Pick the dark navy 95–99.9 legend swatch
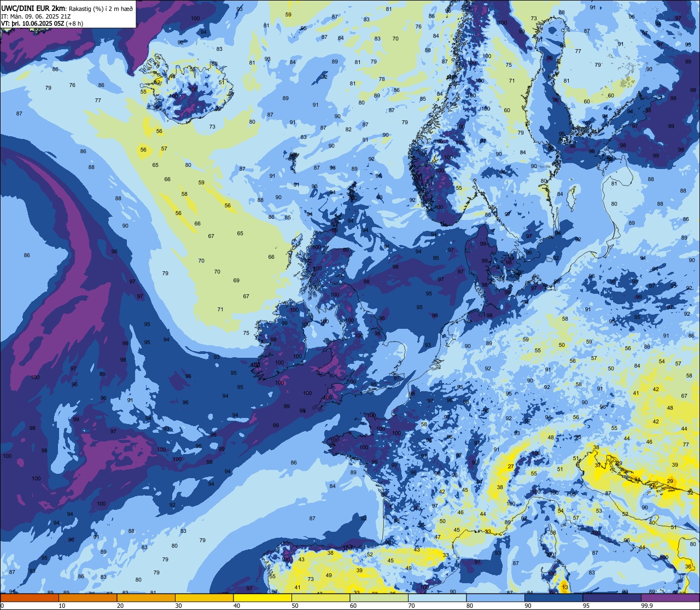The height and width of the screenshot is (610, 700). tap(611, 597)
